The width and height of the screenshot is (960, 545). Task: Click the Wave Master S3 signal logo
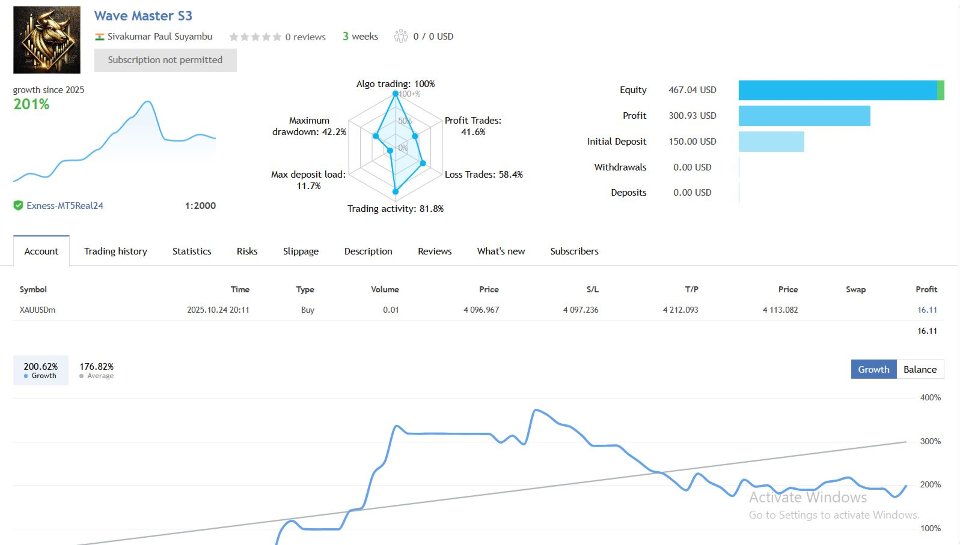point(47,40)
